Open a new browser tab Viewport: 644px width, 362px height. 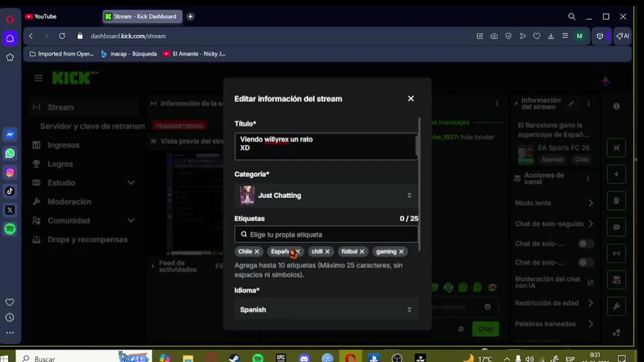point(190,17)
